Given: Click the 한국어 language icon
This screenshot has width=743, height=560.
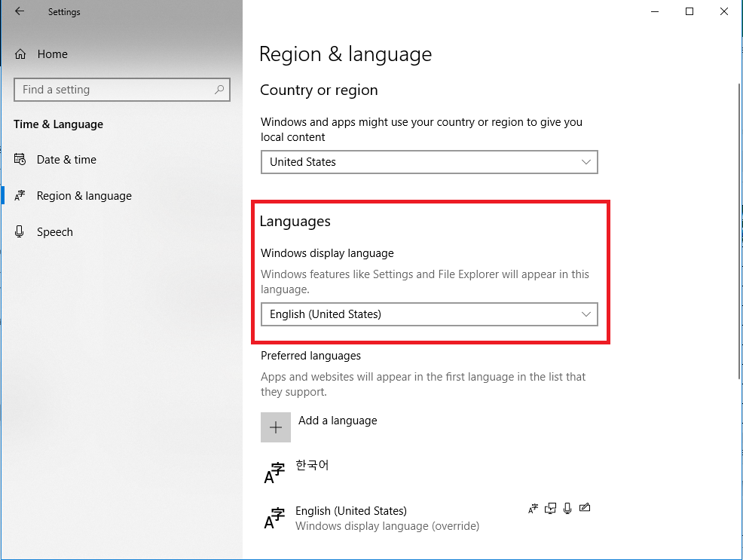Looking at the screenshot, I should pyautogui.click(x=274, y=473).
